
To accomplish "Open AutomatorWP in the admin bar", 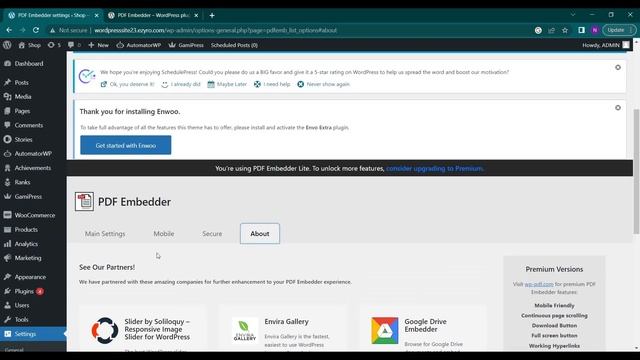I will pos(139,45).
